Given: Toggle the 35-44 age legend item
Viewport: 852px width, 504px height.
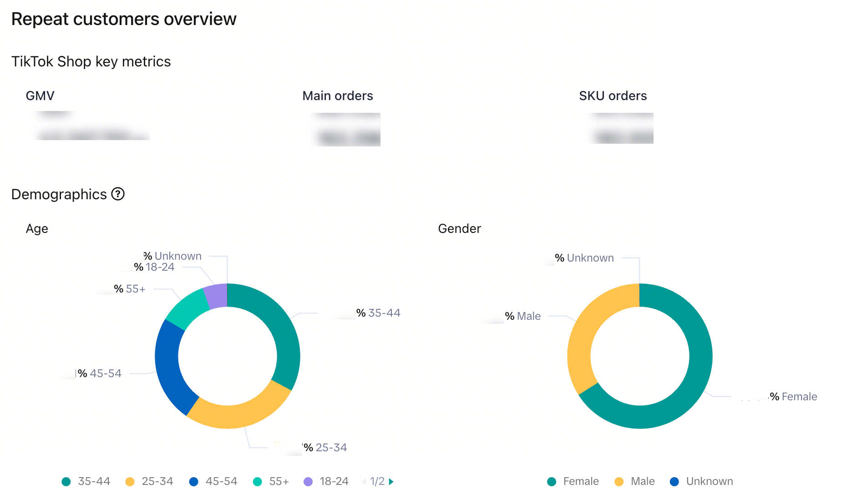Looking at the screenshot, I should pos(86,482).
